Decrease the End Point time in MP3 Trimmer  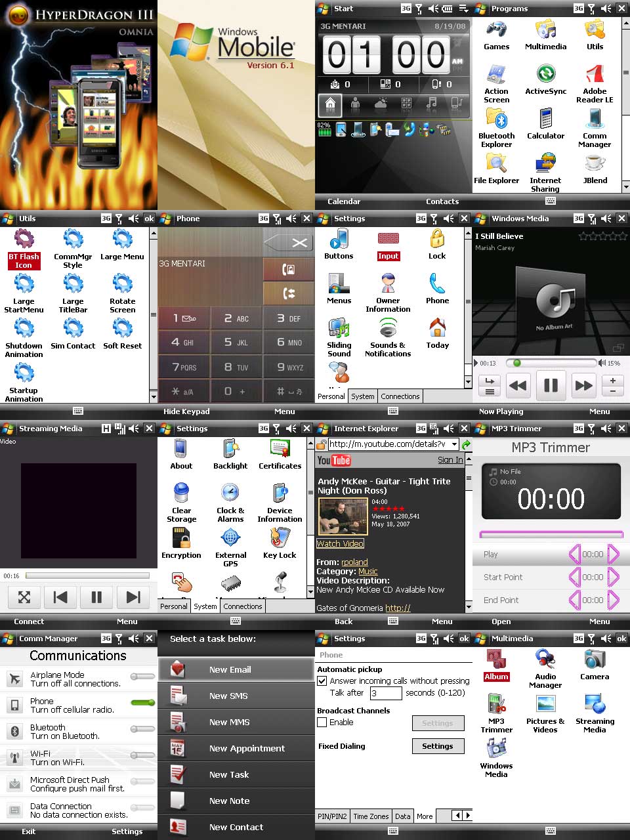coord(574,600)
